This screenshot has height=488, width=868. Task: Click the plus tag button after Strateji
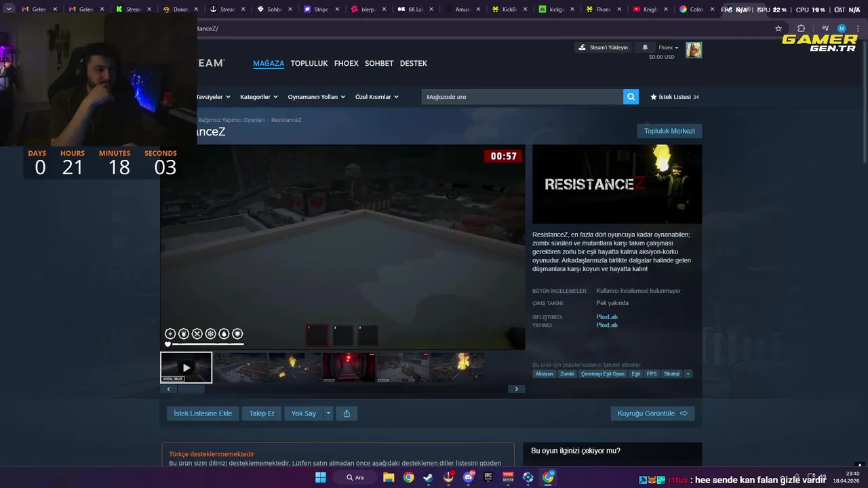pos(688,374)
